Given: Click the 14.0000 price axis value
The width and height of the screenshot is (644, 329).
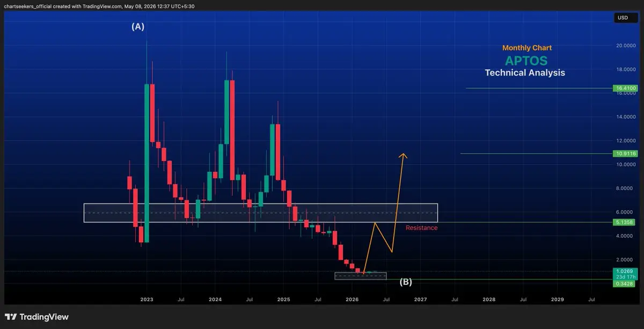Looking at the screenshot, I should coord(625,117).
